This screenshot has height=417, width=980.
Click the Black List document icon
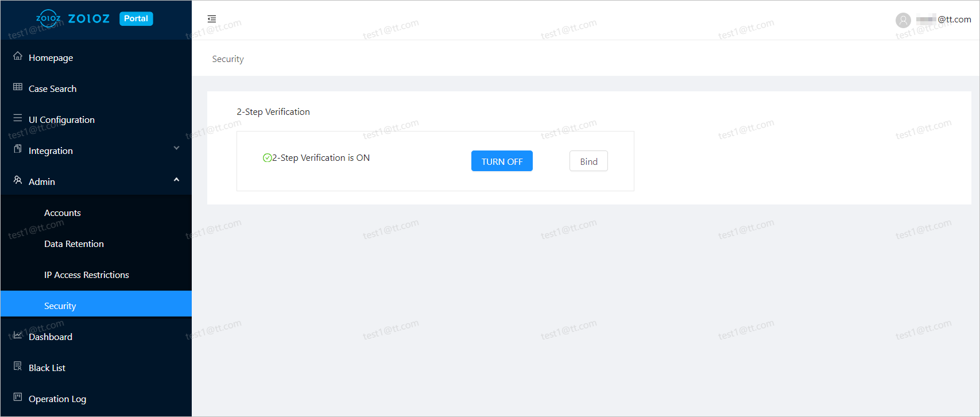18,366
